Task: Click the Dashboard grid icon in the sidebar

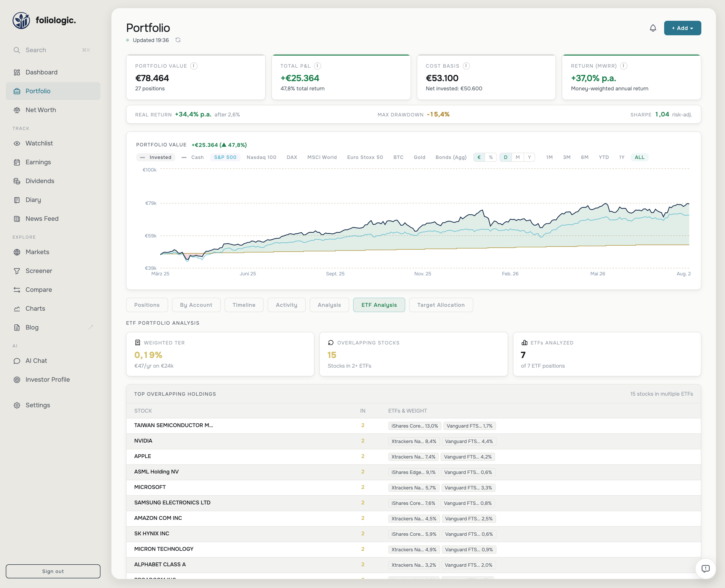Action: [17, 72]
